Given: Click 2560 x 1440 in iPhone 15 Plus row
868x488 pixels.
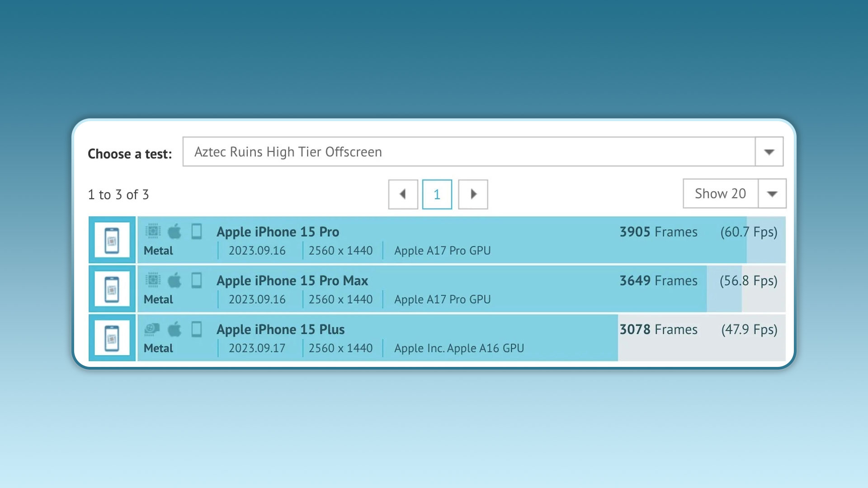Looking at the screenshot, I should point(340,348).
